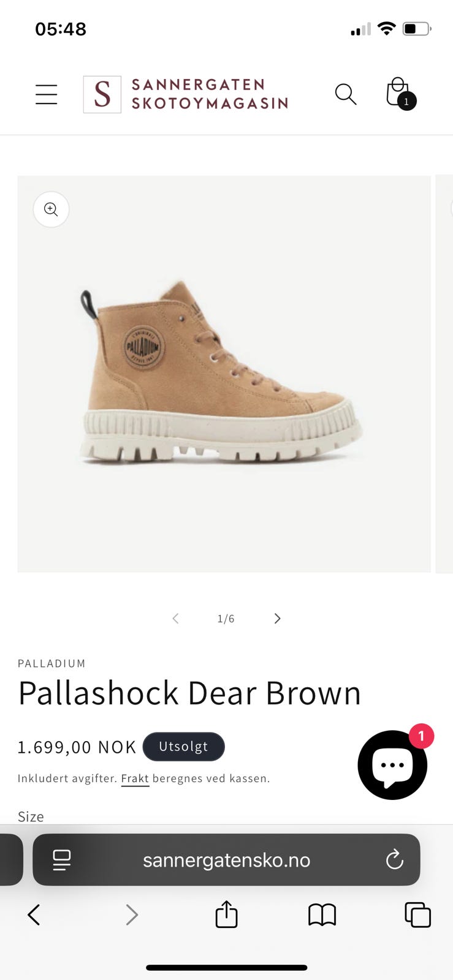Tap the Pallashock boot main image

pyautogui.click(x=224, y=374)
